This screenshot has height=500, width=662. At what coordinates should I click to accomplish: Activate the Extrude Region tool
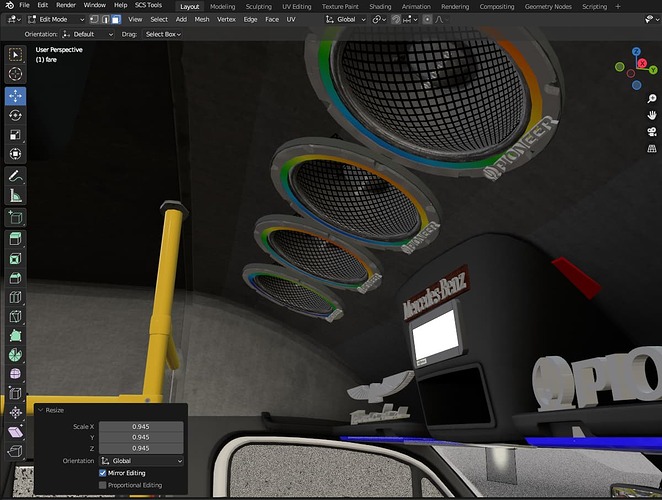(16, 239)
